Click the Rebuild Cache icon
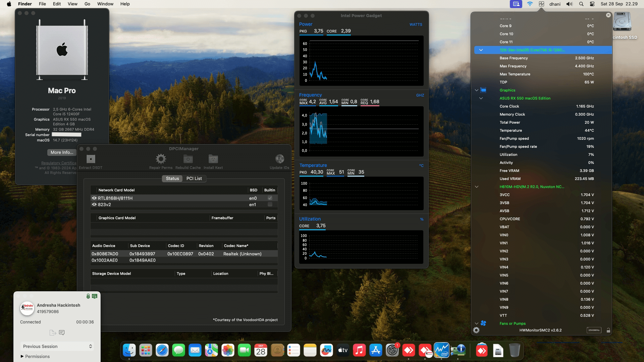The height and width of the screenshot is (362, 644). 188,159
